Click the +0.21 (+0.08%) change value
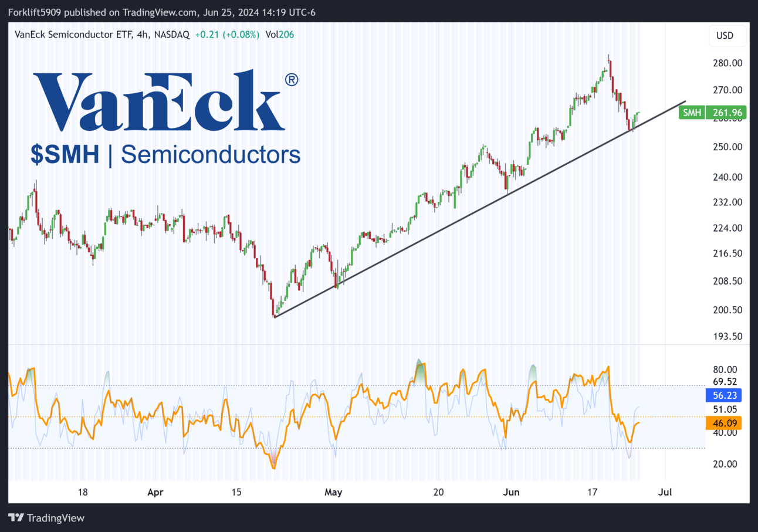 [226, 35]
